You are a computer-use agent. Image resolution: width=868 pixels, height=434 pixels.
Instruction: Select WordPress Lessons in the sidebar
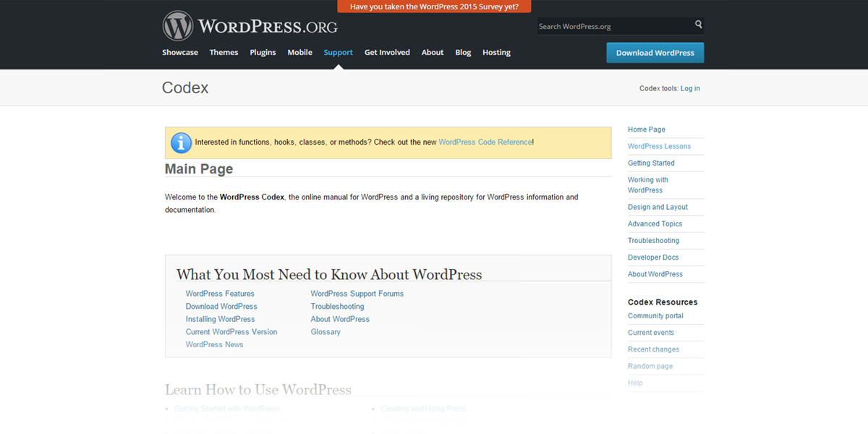(x=659, y=146)
